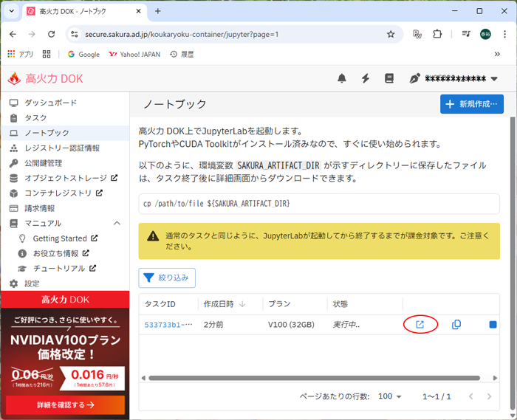The width and height of the screenshot is (517, 420).
Task: Open ダッシュボード in the sidebar
Action: click(x=65, y=103)
